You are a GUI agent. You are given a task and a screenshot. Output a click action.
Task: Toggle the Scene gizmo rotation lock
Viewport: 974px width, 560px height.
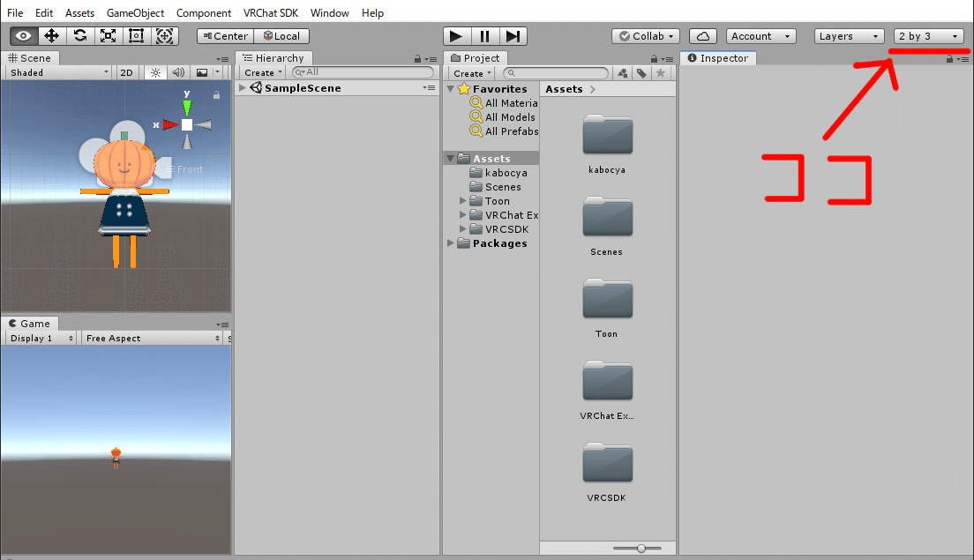tap(216, 95)
